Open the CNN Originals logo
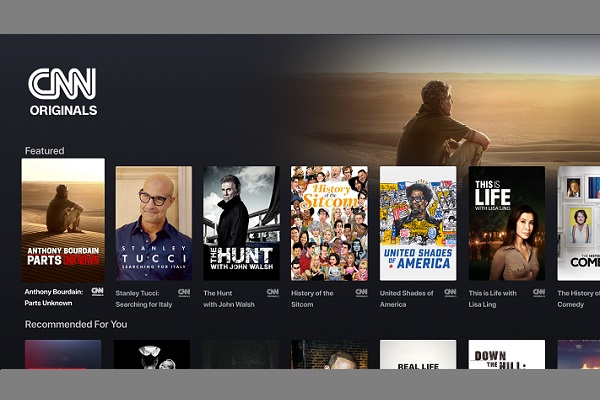The width and height of the screenshot is (600, 400). (x=62, y=92)
